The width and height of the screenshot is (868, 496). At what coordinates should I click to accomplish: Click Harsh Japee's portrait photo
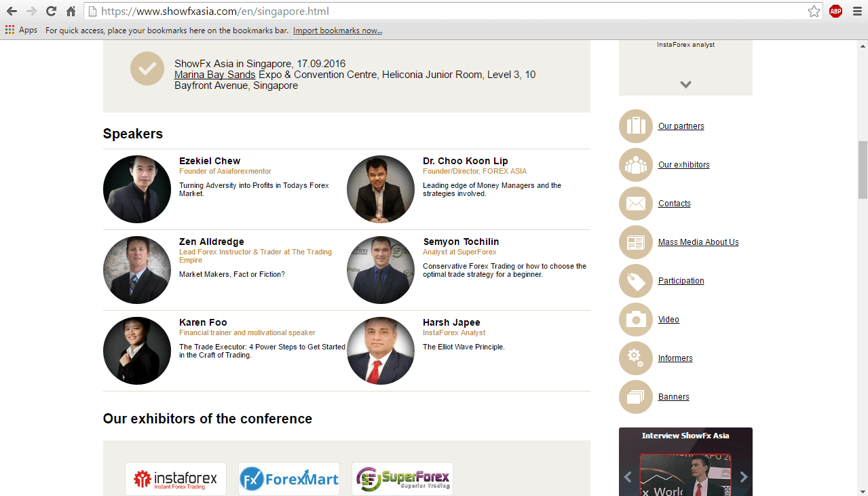381,351
